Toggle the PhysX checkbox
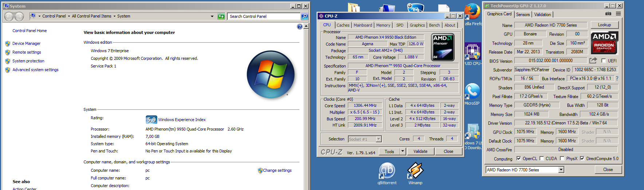 coord(562,159)
